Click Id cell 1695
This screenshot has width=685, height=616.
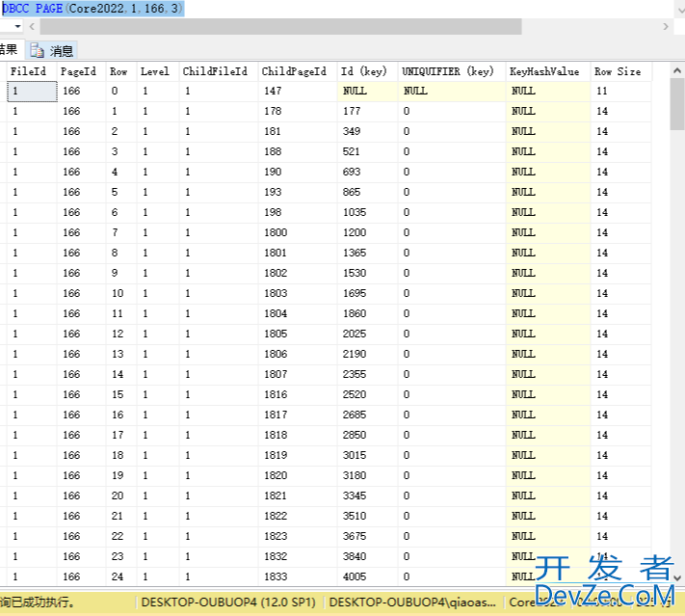367,293
